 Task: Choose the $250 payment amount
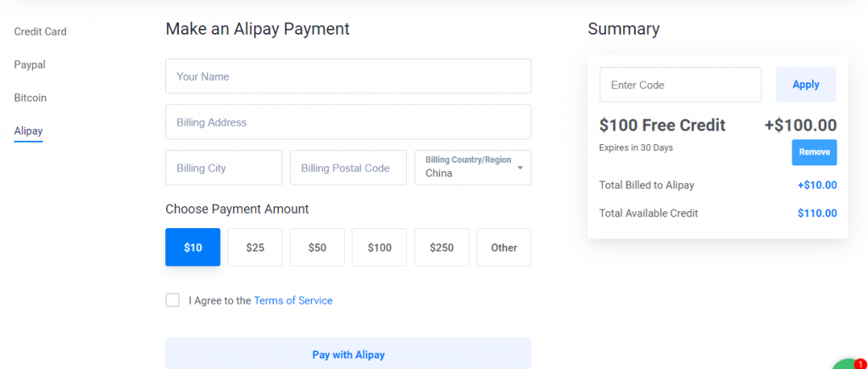pyautogui.click(x=442, y=248)
